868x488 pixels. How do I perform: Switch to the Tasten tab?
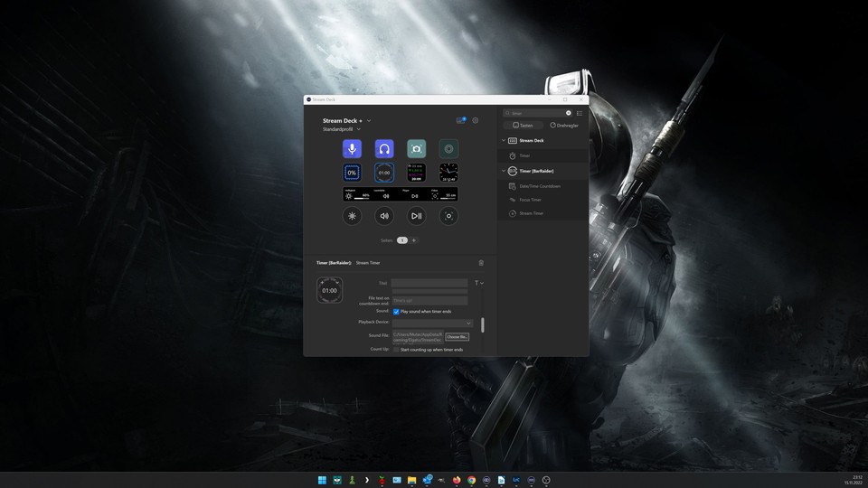coord(523,126)
